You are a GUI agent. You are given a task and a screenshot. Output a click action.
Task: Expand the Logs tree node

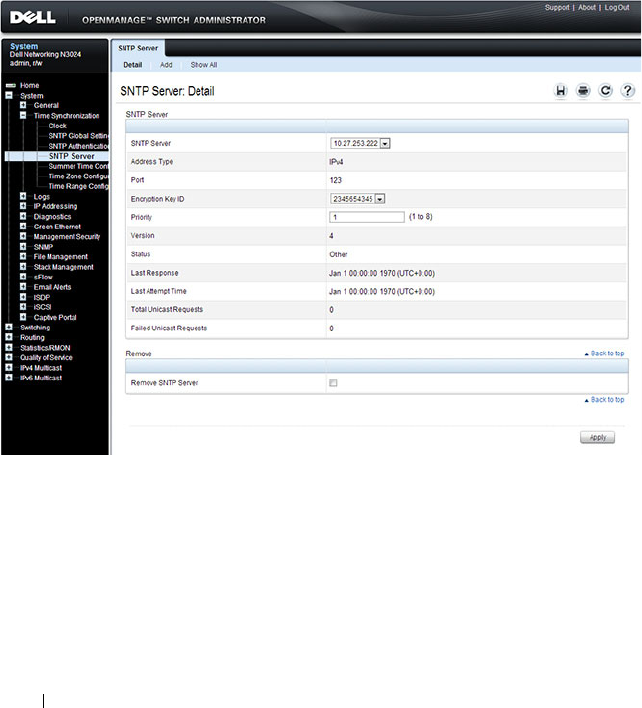point(23,196)
